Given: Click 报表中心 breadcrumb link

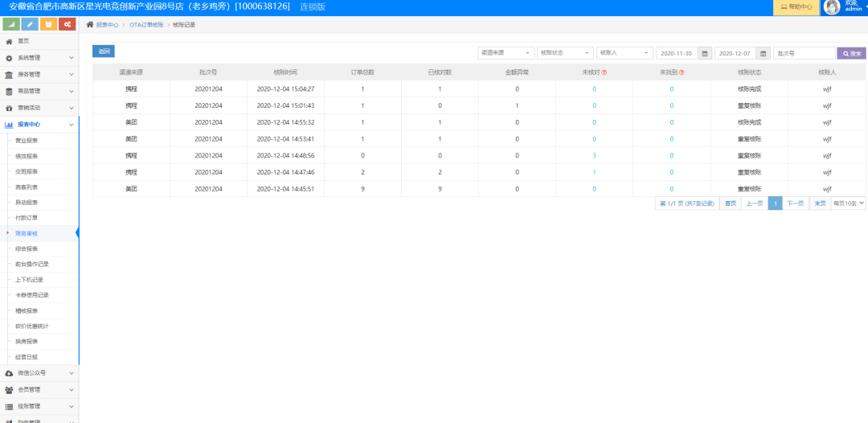Looking at the screenshot, I should pyautogui.click(x=107, y=25).
